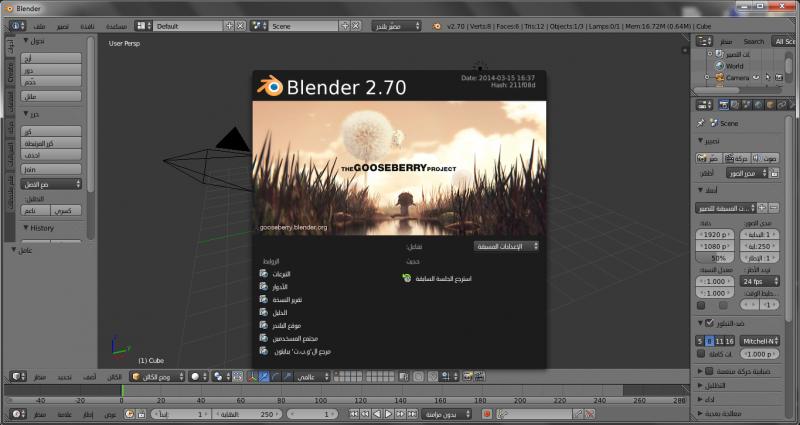Select 5 anti-aliasing samples

[699, 341]
